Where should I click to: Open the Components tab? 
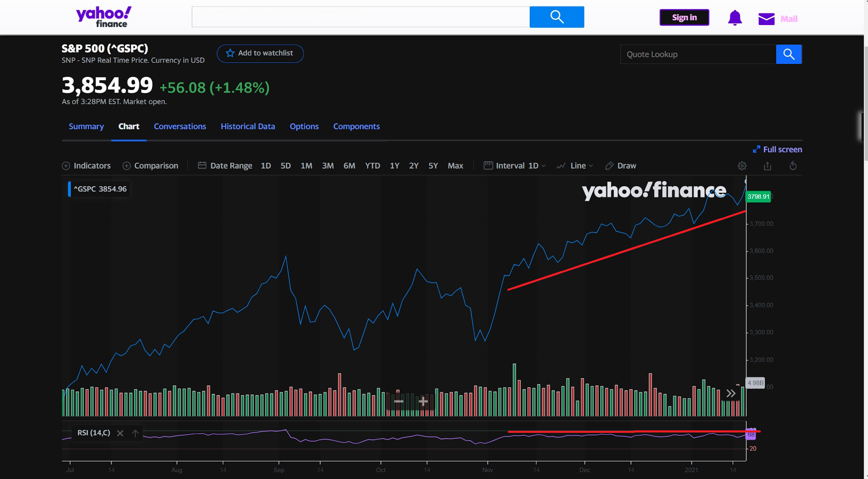pos(356,126)
